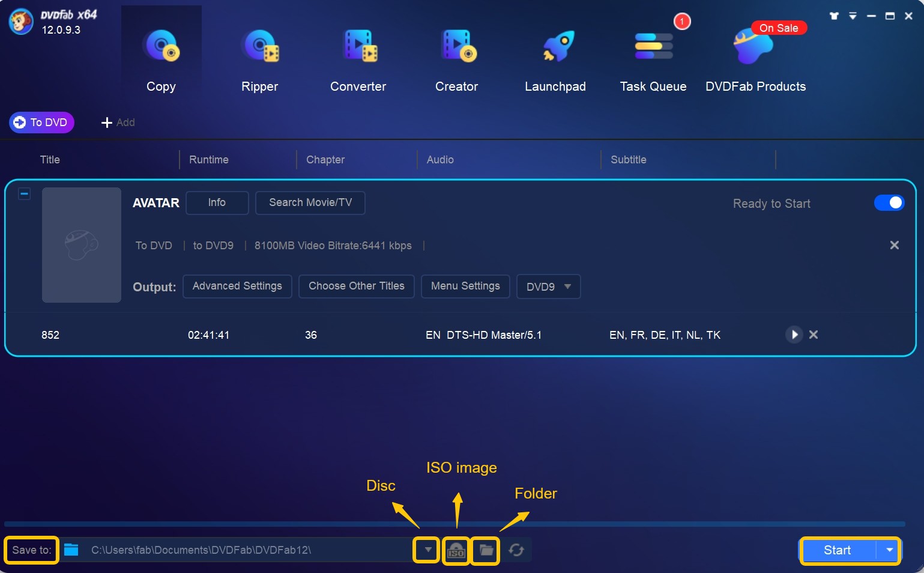The width and height of the screenshot is (924, 573).
Task: Remove the AVATAR task with X icon
Action: pos(895,245)
